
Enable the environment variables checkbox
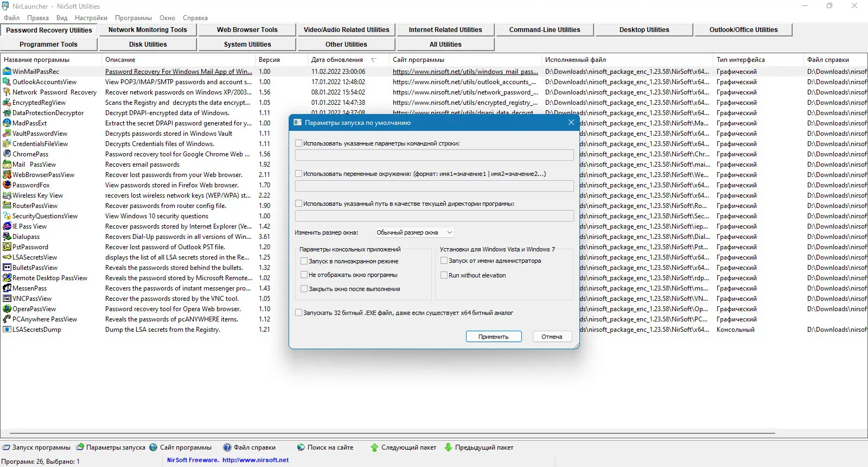298,174
